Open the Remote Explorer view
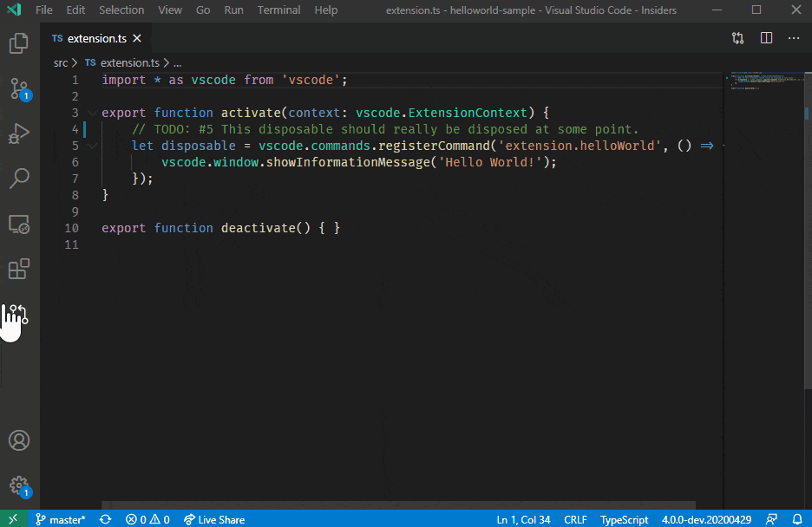 point(19,224)
